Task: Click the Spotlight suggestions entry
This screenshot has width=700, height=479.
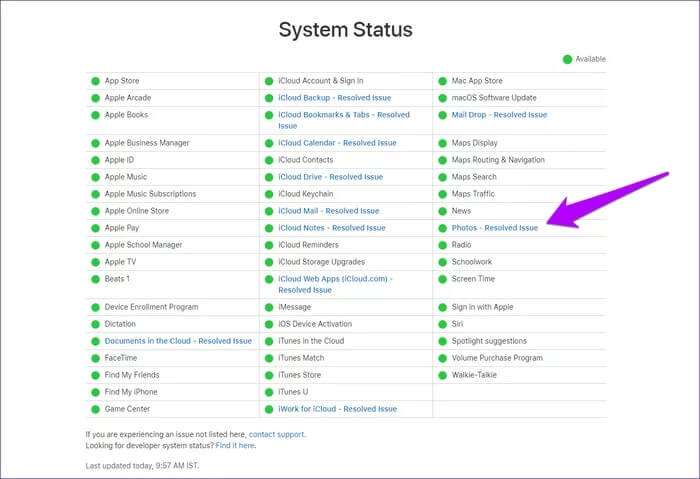Action: pyautogui.click(x=489, y=341)
